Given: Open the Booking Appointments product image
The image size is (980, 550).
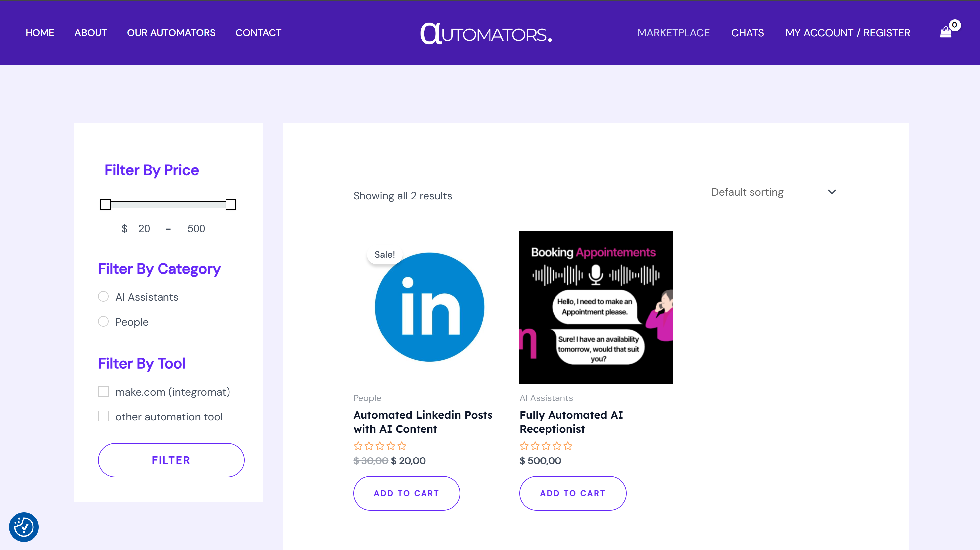Looking at the screenshot, I should pos(595,307).
